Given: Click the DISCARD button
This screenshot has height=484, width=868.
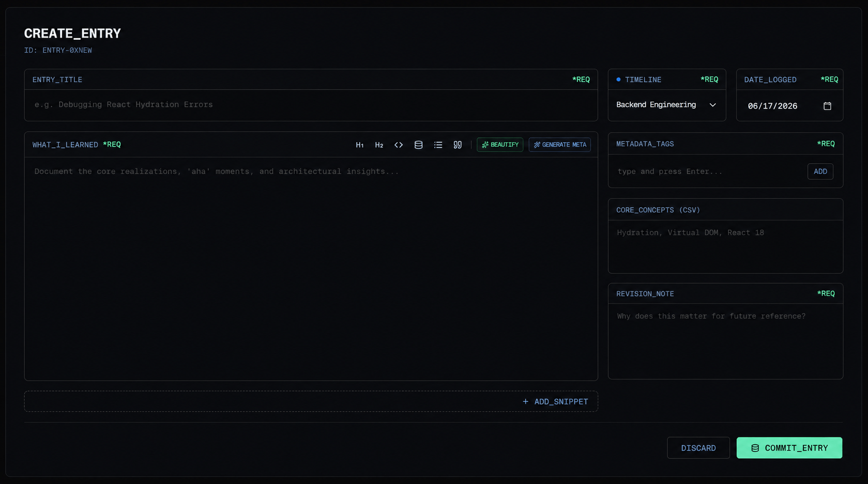Looking at the screenshot, I should pos(698,448).
